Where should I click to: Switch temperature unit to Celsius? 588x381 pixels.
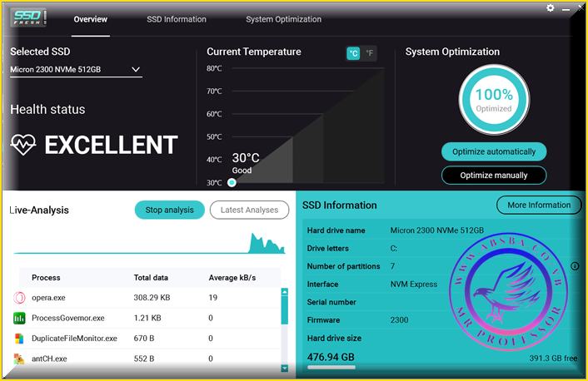[x=353, y=53]
